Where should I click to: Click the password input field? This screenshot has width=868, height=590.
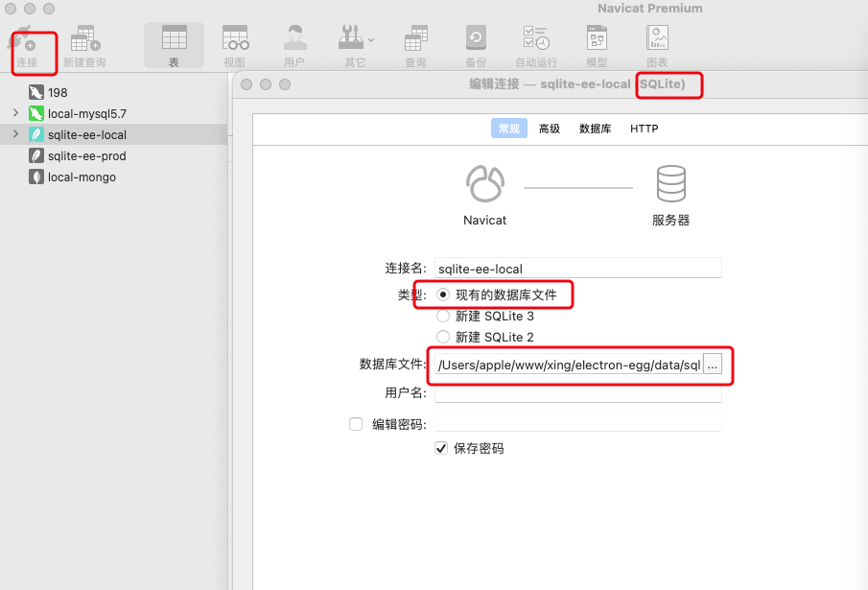point(578,422)
